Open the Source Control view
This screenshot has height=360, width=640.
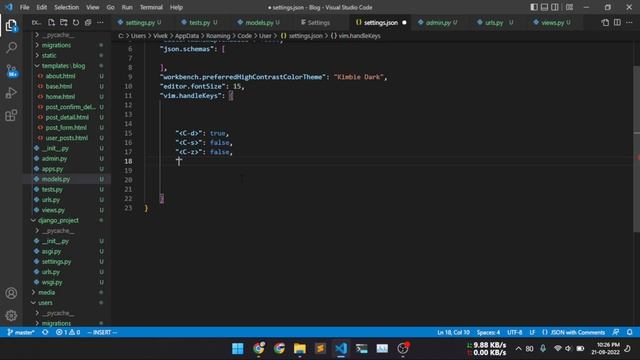pos(11,71)
